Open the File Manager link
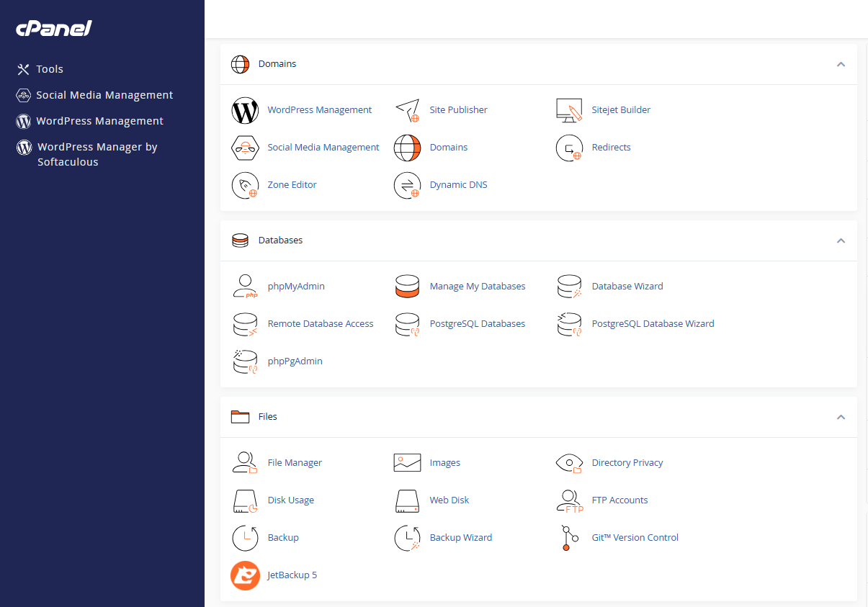Image resolution: width=868 pixels, height=607 pixels. click(295, 463)
